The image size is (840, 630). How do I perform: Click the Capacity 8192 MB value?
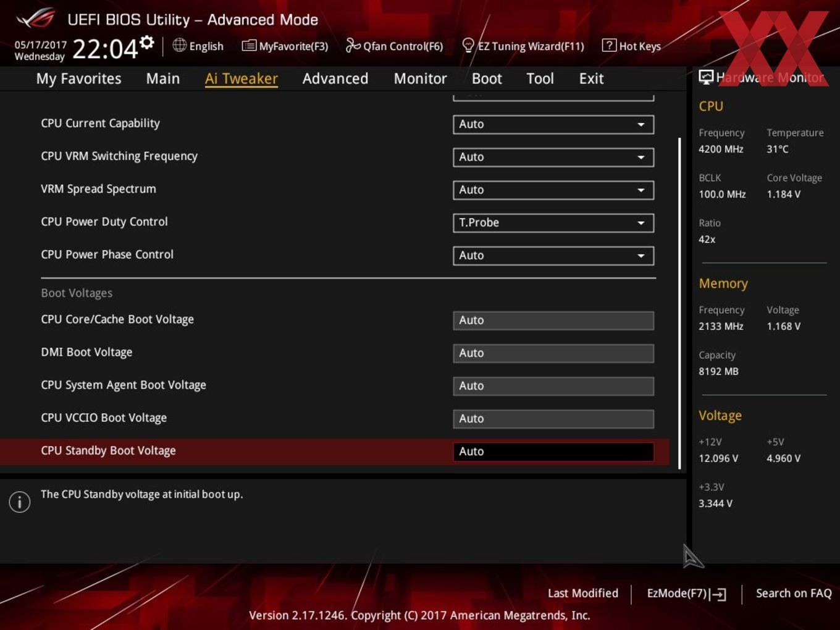(718, 371)
